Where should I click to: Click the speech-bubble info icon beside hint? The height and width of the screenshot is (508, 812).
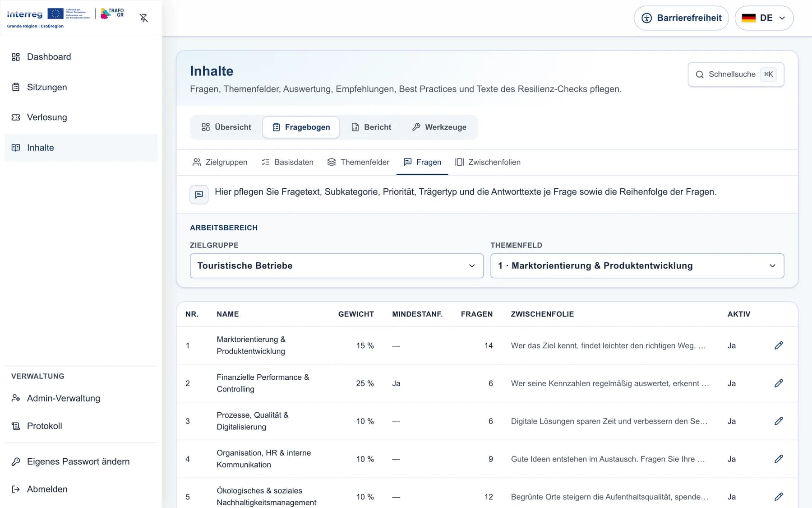pyautogui.click(x=199, y=195)
